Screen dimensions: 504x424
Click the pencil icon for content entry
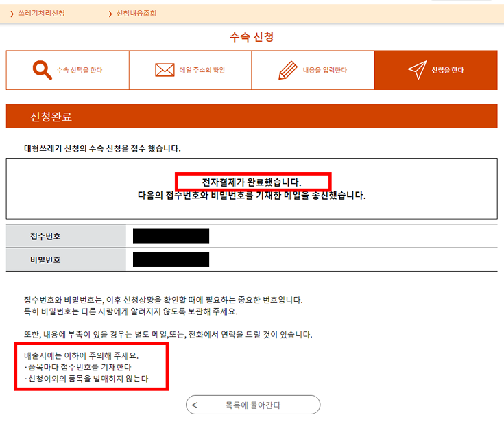click(x=288, y=70)
